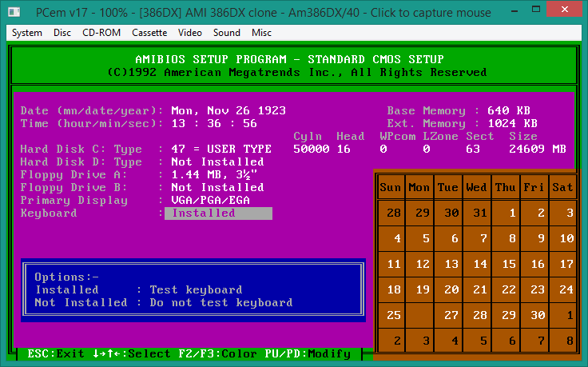Open the System menu
588x367 pixels.
tap(27, 33)
